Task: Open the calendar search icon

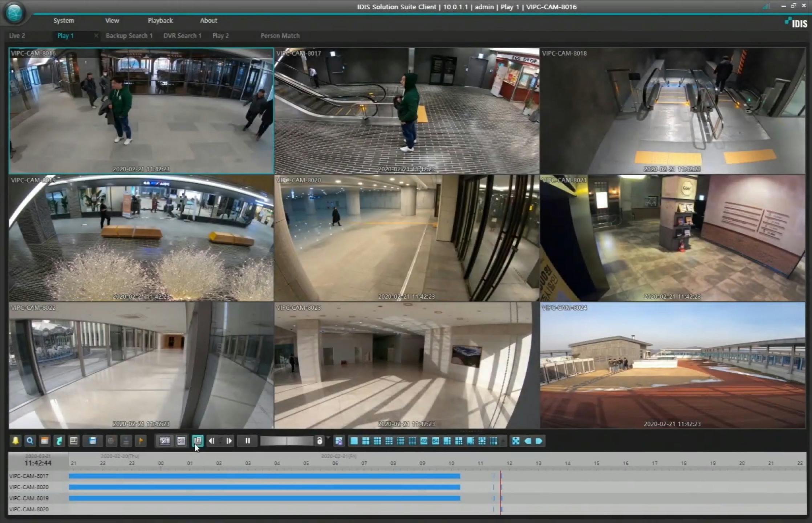Action: pyautogui.click(x=44, y=441)
